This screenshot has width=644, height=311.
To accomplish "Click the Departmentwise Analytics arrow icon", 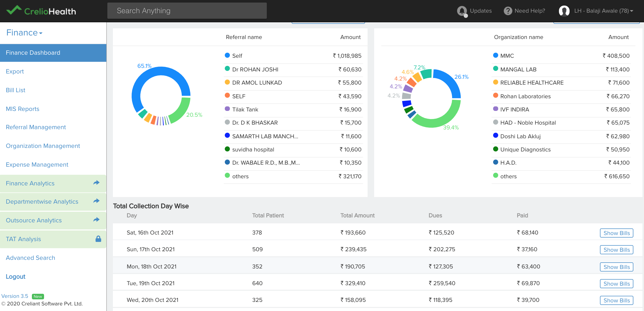I will coord(96,201).
